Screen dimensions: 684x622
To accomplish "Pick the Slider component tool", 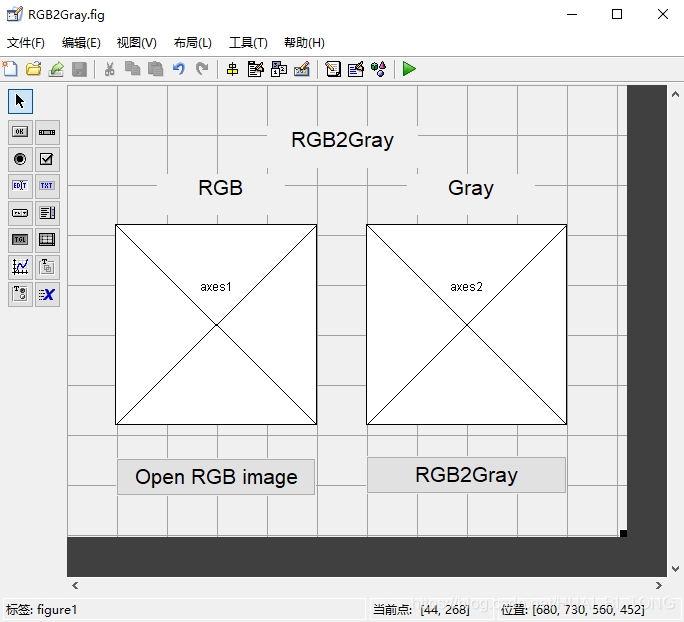I will (x=47, y=132).
